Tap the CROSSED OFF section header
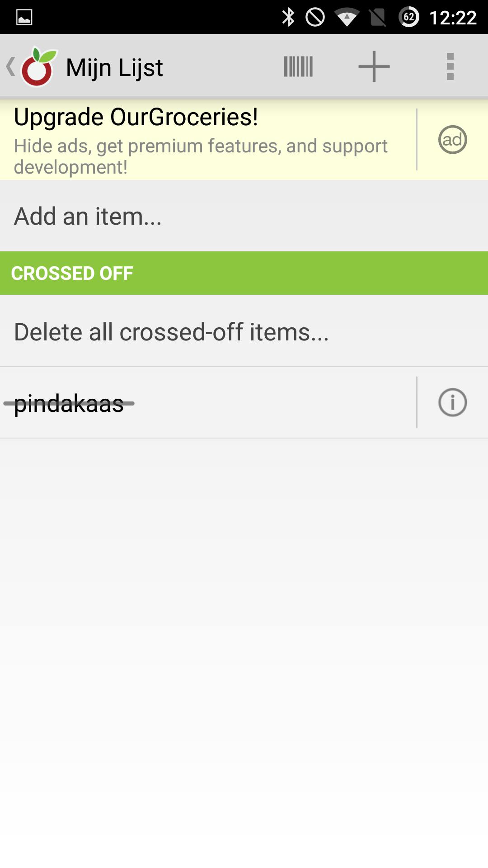 [72, 273]
